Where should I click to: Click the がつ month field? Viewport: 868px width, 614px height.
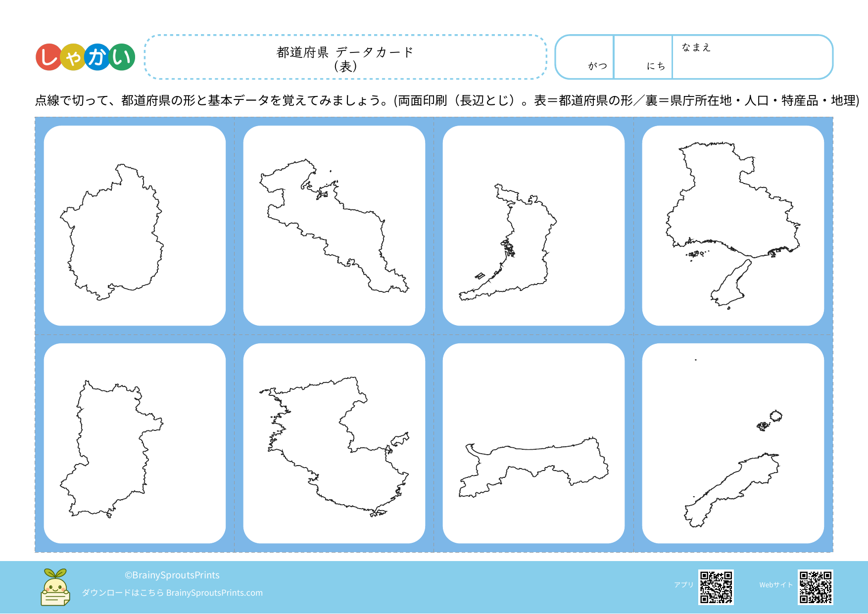click(585, 57)
